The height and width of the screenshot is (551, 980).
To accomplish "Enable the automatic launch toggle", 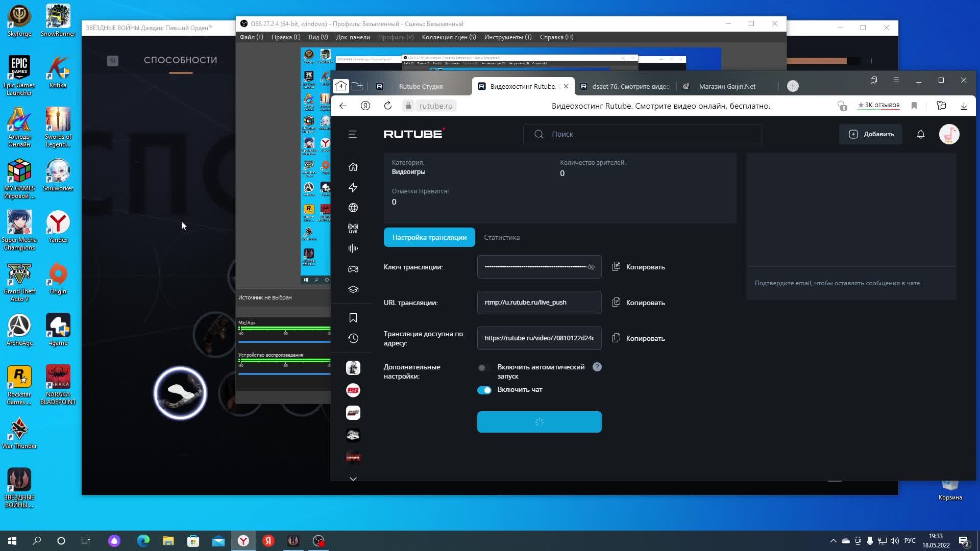I will tap(483, 368).
